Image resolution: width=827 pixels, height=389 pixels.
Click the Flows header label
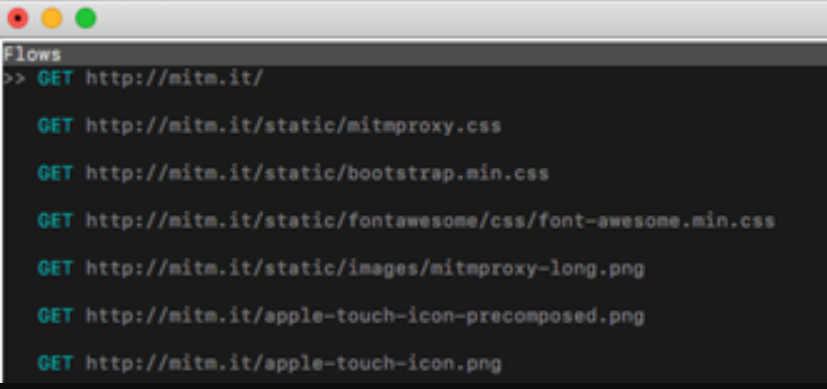coord(32,54)
